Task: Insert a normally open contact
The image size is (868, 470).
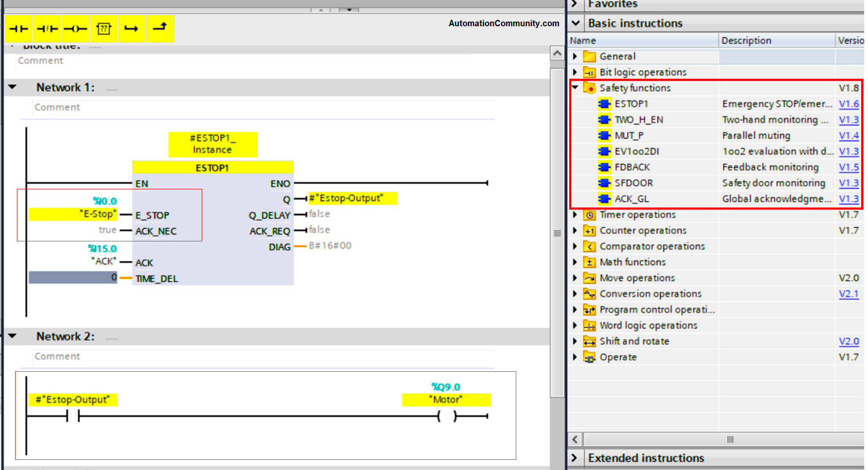Action: 19,29
